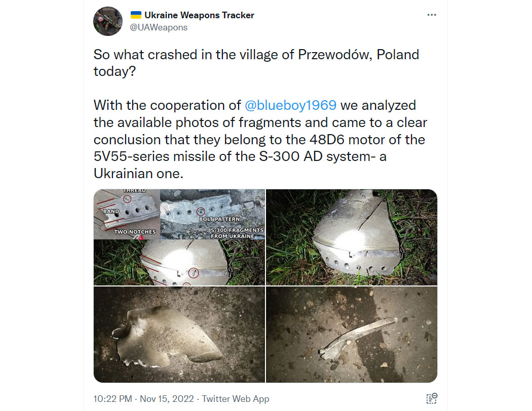Click the Nov 15, 2022 date
Viewport: 532px width, 411px height.
point(167,399)
